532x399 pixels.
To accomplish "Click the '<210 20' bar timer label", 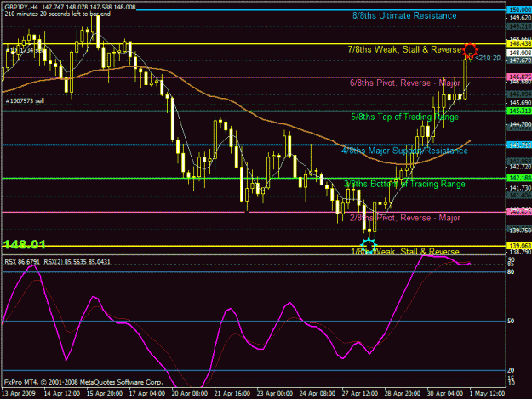I will coord(488,58).
